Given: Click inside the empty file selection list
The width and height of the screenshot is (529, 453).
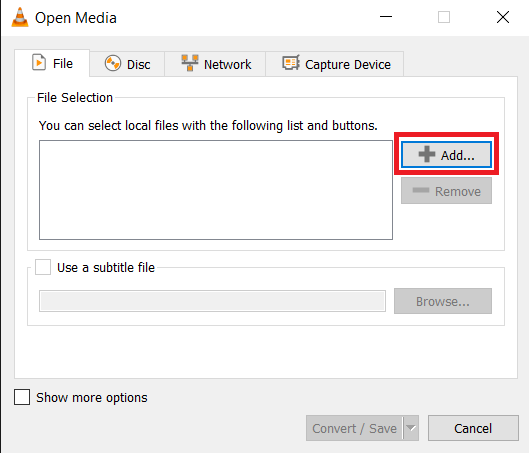Looking at the screenshot, I should [216, 190].
